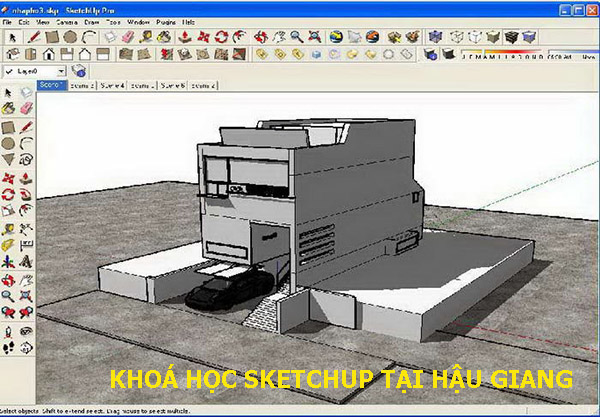
Task: Activate the Look Around eye tool
Action: [26, 332]
